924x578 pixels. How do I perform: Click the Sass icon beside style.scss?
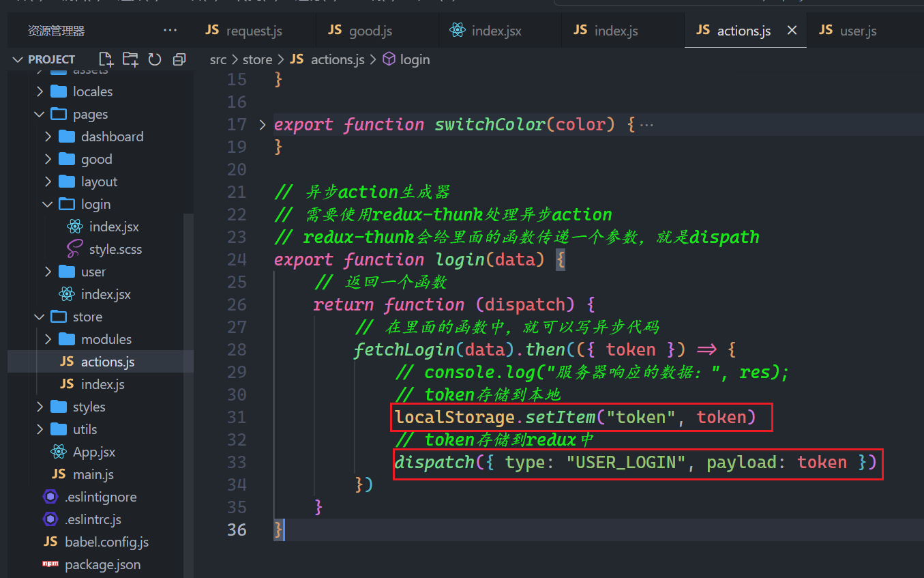75,249
